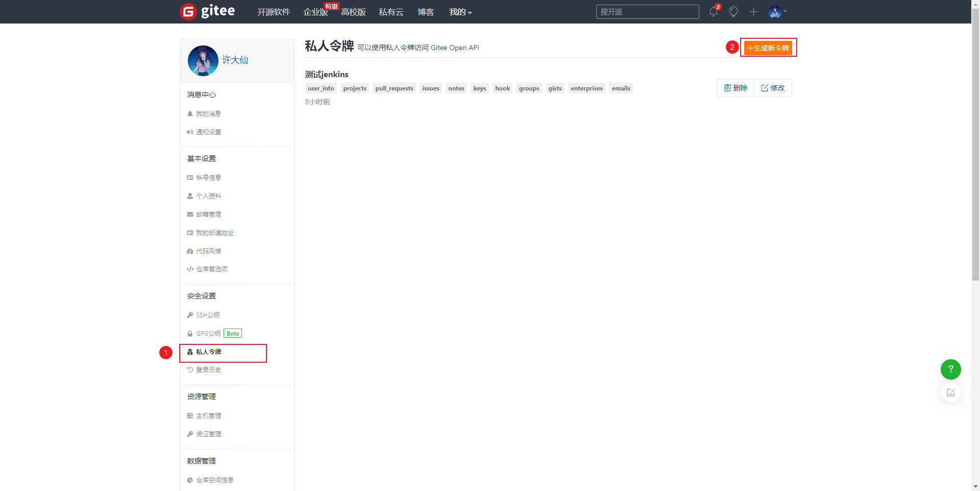Click the lightbulb icon in header
This screenshot has height=491, width=980.
click(733, 11)
